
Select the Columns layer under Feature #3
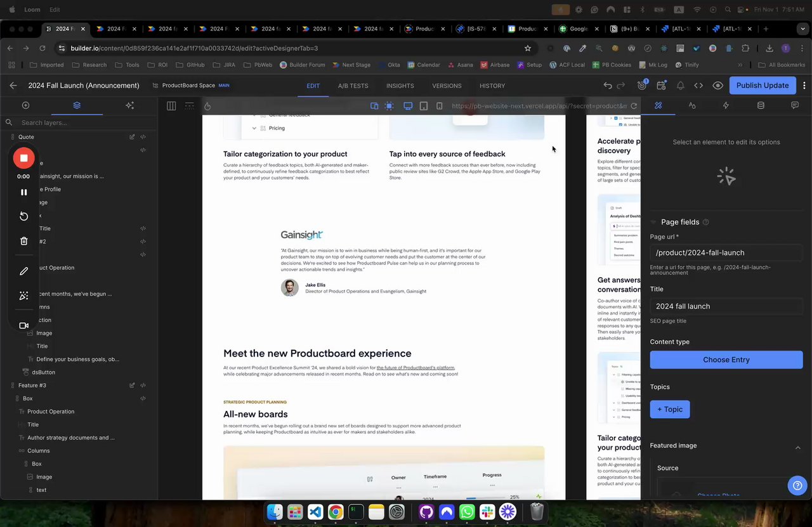tap(38, 451)
